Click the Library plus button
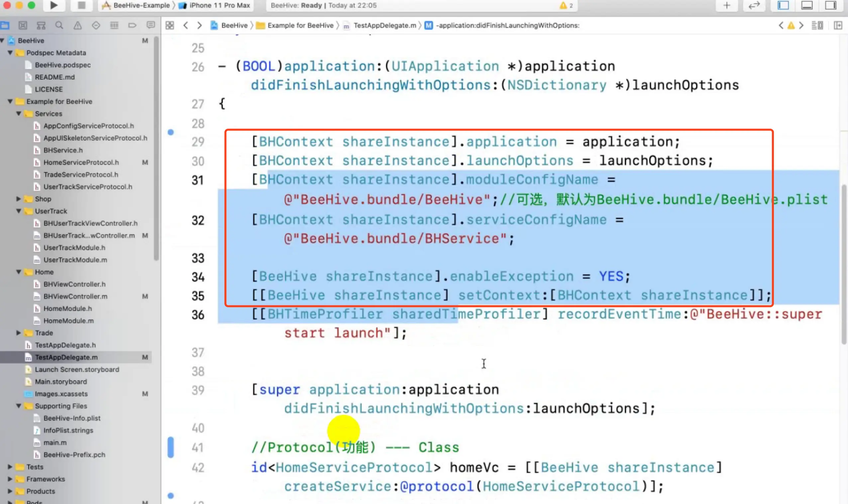 pyautogui.click(x=727, y=5)
